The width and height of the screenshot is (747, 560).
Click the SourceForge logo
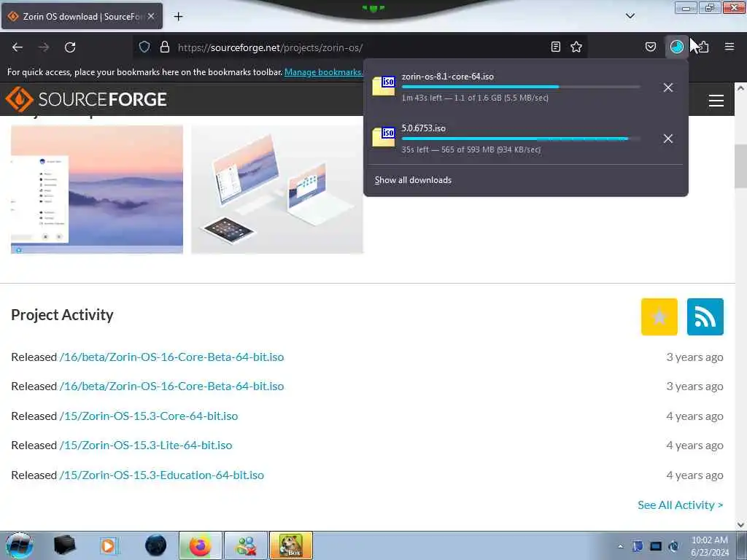tap(86, 99)
